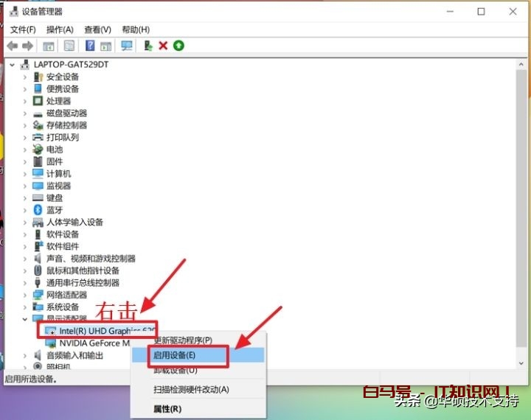Choose 属性(R) from the context menu
Screen dimensions: 531x420
(167, 409)
